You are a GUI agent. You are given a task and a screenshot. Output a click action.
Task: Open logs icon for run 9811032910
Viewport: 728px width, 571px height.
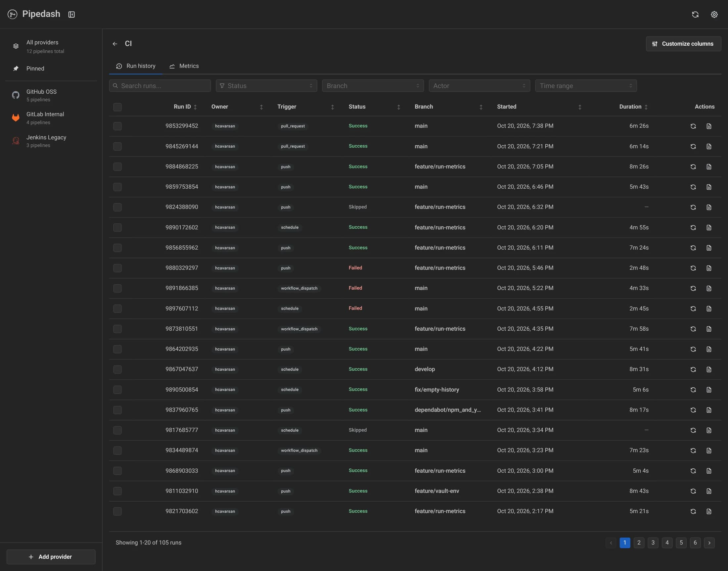709,491
